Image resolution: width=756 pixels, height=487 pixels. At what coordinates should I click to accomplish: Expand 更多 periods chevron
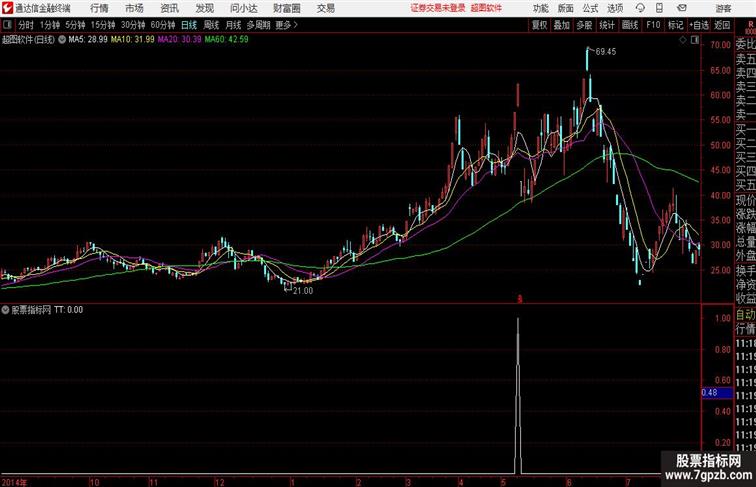pos(296,25)
